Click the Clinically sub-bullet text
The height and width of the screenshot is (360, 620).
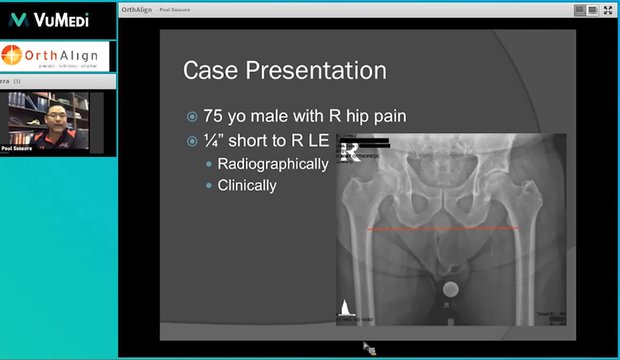[x=247, y=186]
